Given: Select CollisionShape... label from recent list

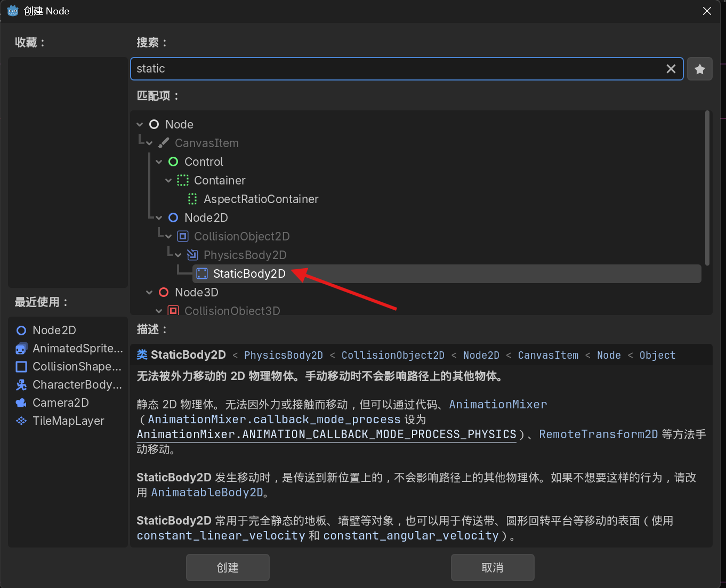Looking at the screenshot, I should coord(77,367).
